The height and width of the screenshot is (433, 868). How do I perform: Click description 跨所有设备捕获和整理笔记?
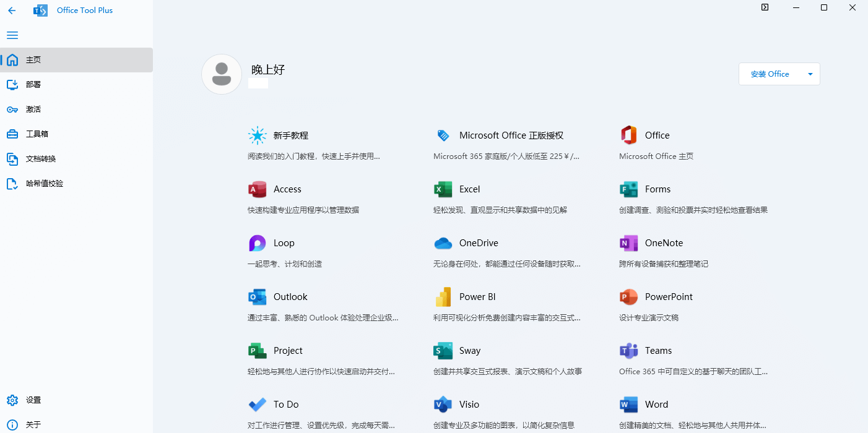[664, 264]
